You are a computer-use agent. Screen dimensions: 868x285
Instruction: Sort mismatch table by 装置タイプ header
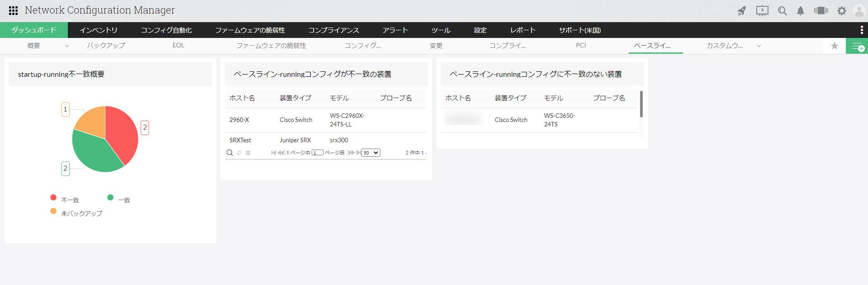click(x=295, y=98)
